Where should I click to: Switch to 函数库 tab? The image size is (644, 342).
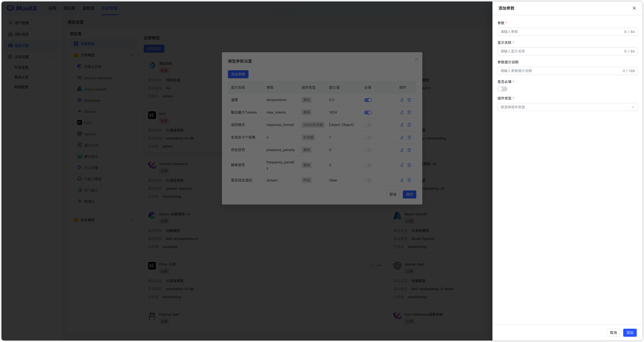88,8
